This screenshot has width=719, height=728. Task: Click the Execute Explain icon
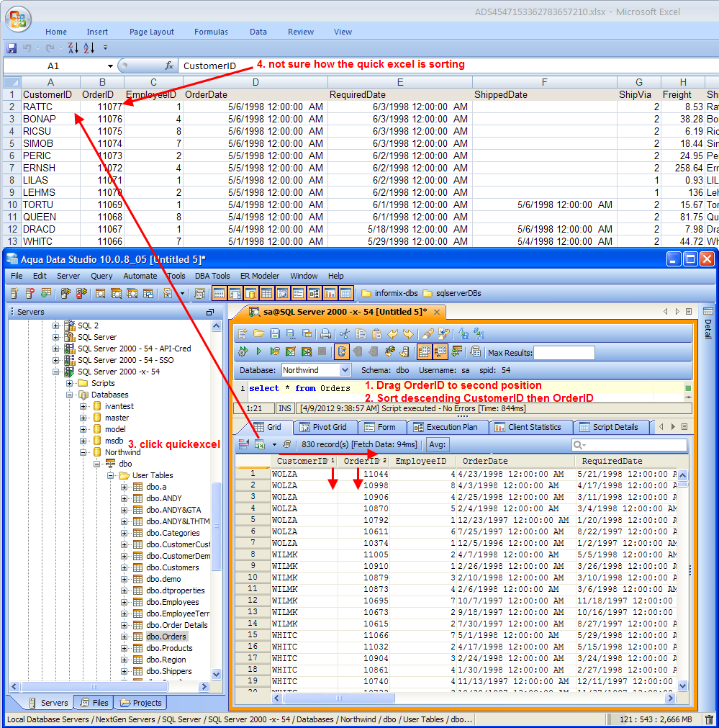pos(307,352)
